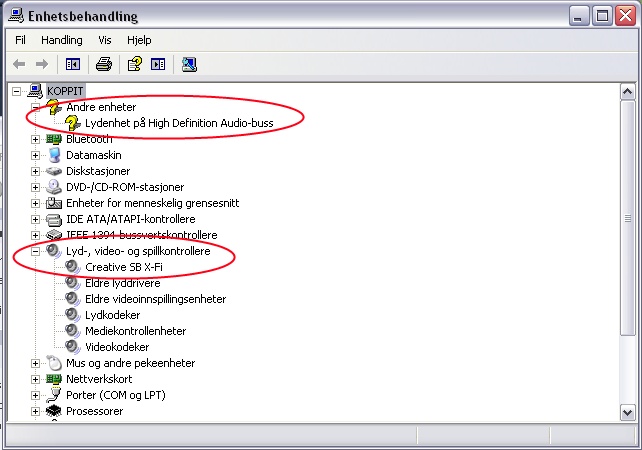The width and height of the screenshot is (642, 450).
Task: Click the speaker icon beside Eldre lyddrivere
Action: pyautogui.click(x=72, y=283)
